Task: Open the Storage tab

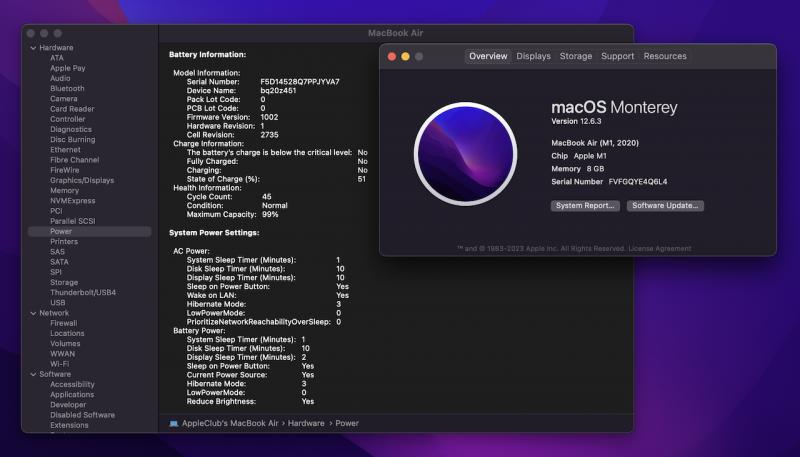Action: [x=576, y=57]
